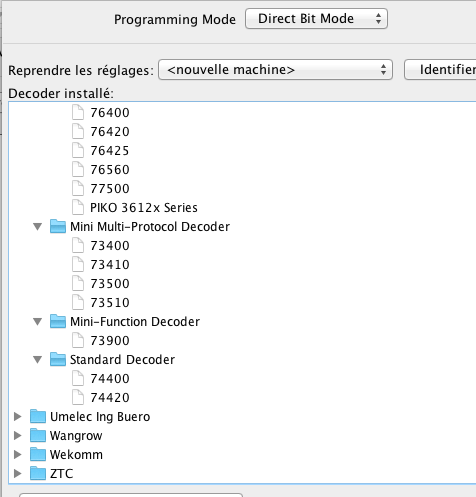Click the file icon for 73900
Image resolution: width=476 pixels, height=497 pixels.
[78, 340]
